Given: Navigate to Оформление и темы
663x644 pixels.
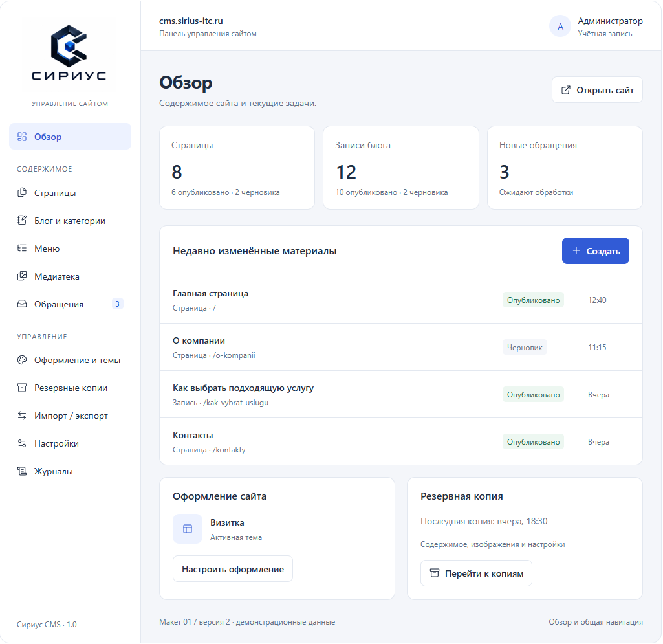Looking at the screenshot, I should point(71,360).
